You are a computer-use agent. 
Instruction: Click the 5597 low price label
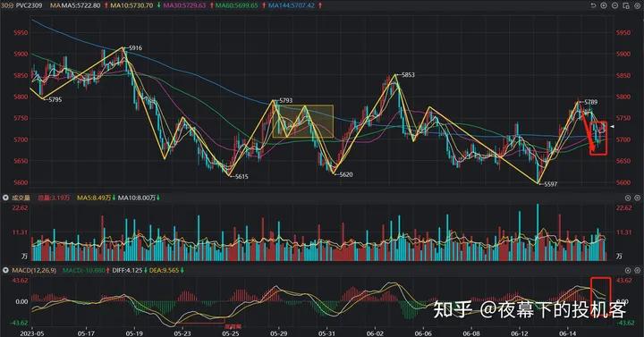click(551, 184)
